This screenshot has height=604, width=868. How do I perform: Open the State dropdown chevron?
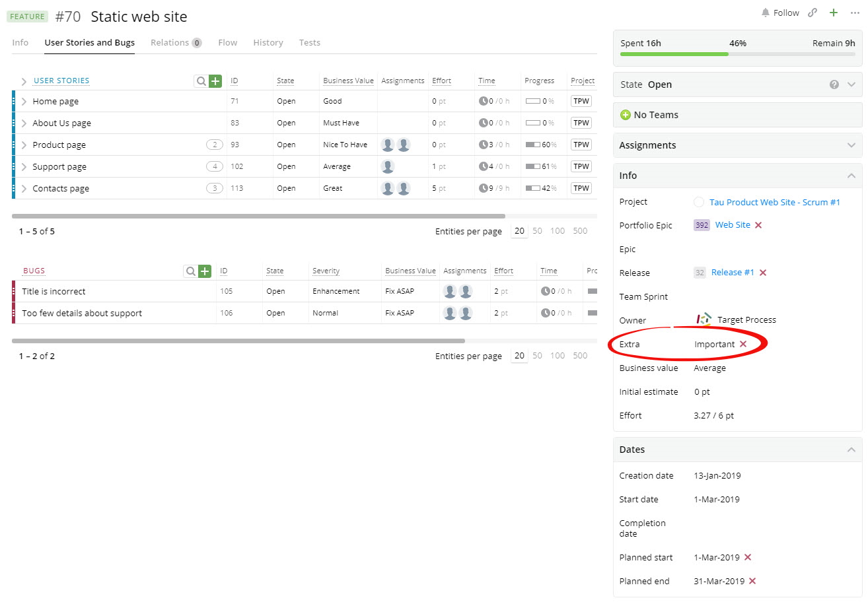point(851,84)
